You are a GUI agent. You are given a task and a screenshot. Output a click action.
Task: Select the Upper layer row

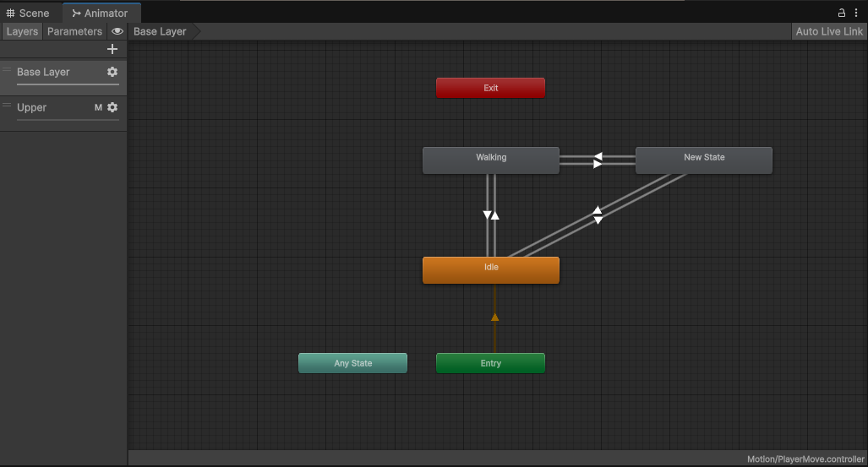63,113
